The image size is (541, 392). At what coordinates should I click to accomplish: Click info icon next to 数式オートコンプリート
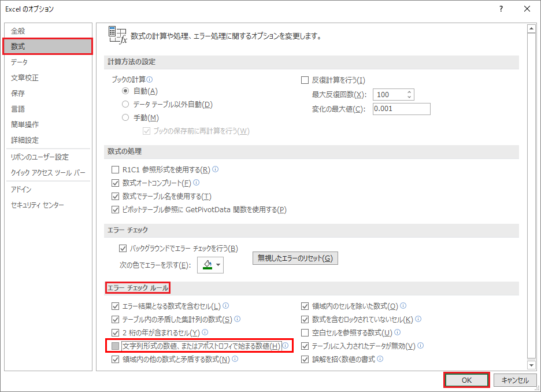click(197, 183)
